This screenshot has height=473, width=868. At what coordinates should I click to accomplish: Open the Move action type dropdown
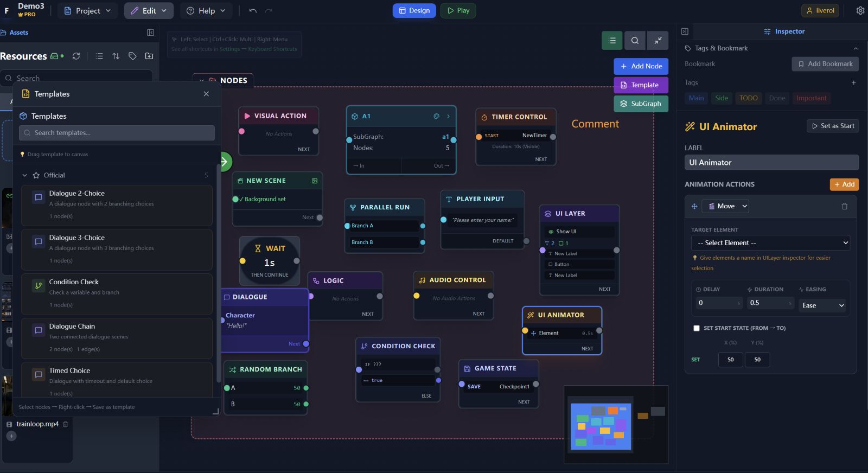(725, 206)
